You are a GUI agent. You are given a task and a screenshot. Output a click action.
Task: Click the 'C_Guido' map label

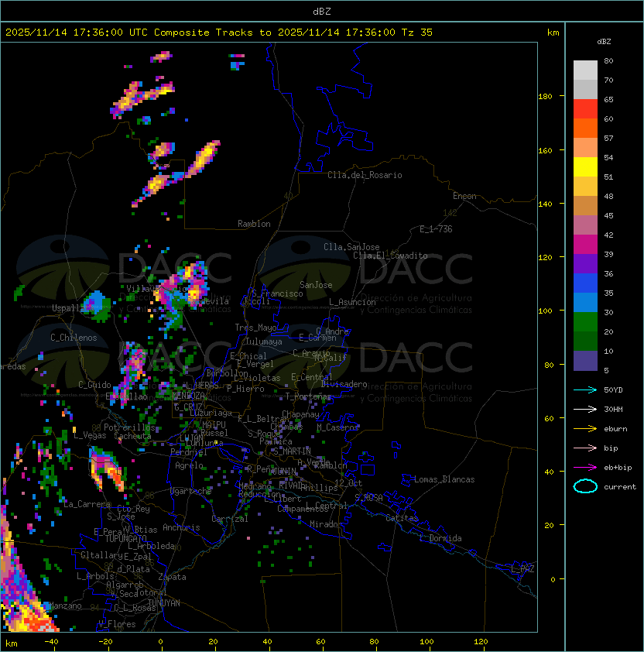click(x=94, y=385)
